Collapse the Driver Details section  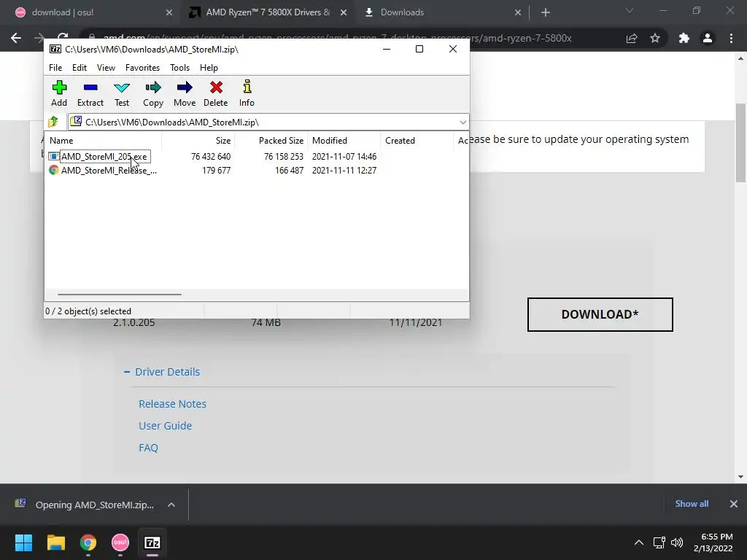pos(162,372)
